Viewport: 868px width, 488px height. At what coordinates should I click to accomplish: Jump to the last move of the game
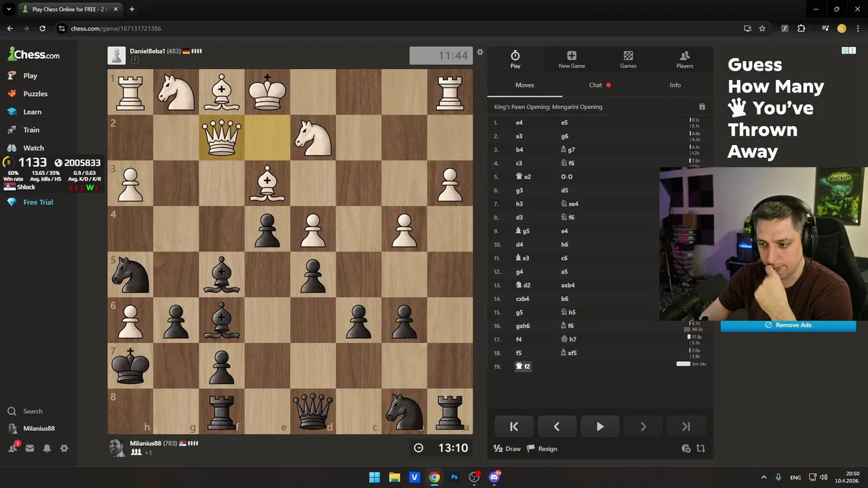686,426
